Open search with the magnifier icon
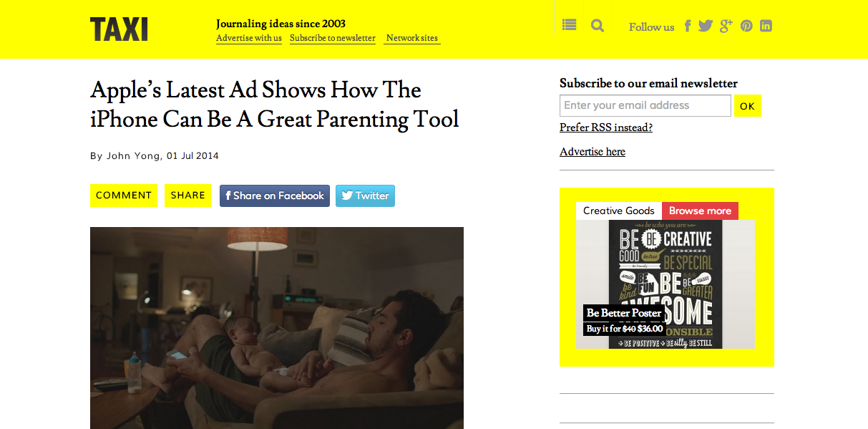This screenshot has width=868, height=429. [598, 26]
